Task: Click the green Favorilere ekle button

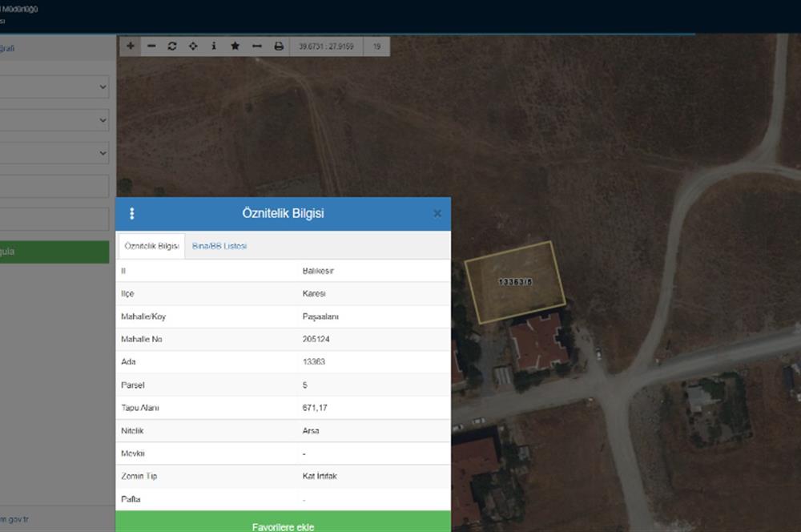Action: (x=283, y=526)
